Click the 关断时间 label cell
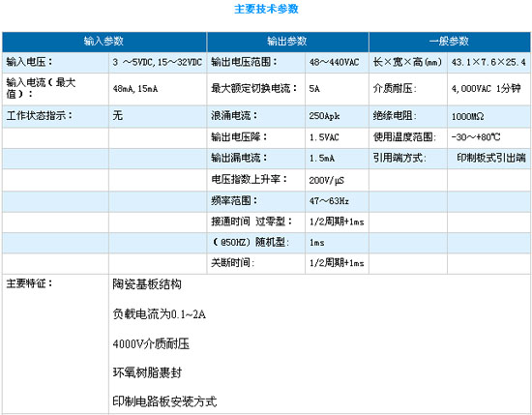532x415 pixels. 255,263
